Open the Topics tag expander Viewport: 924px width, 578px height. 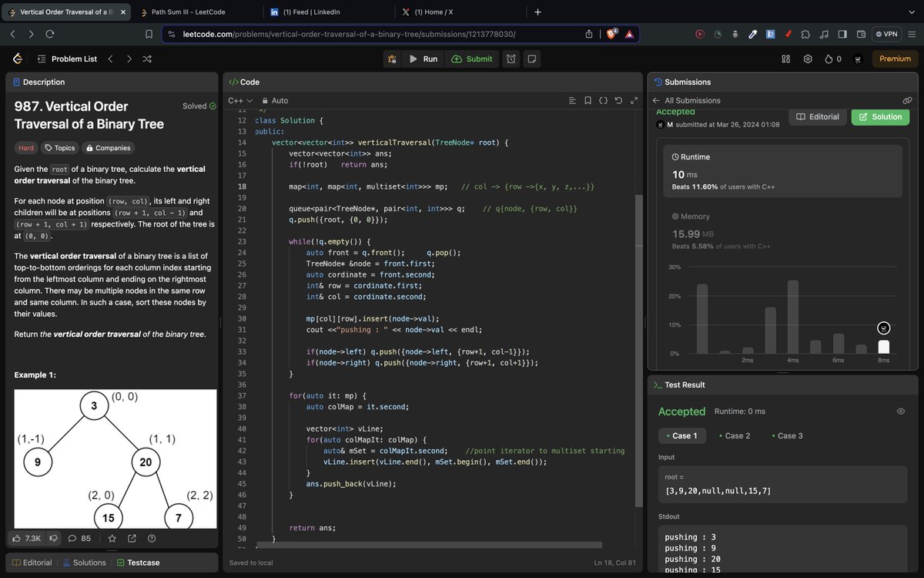tap(59, 148)
